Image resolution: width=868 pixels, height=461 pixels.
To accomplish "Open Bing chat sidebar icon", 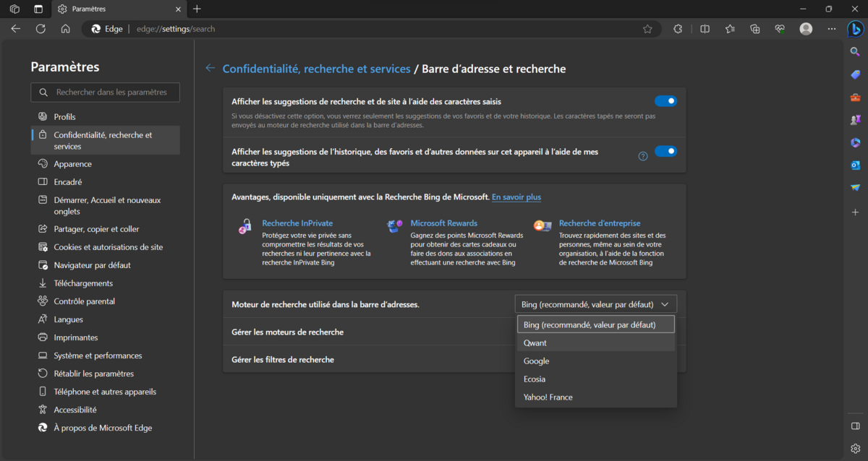I will [x=856, y=29].
